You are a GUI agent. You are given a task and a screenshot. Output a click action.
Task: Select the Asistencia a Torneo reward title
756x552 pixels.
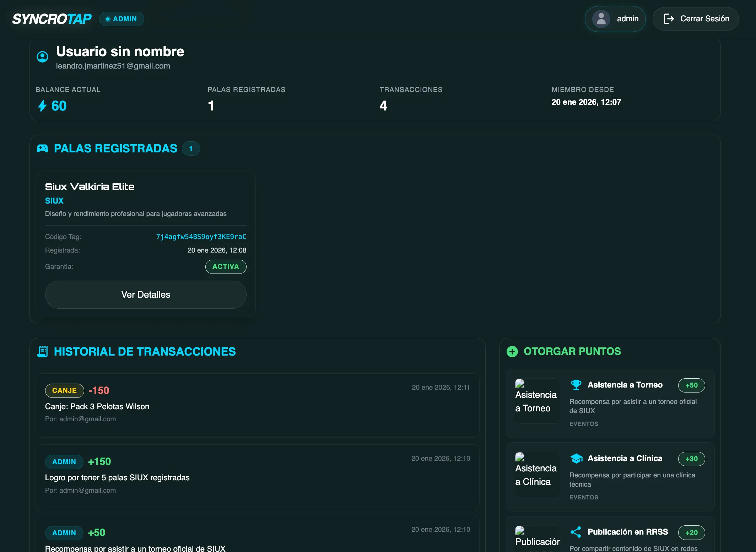tap(625, 385)
